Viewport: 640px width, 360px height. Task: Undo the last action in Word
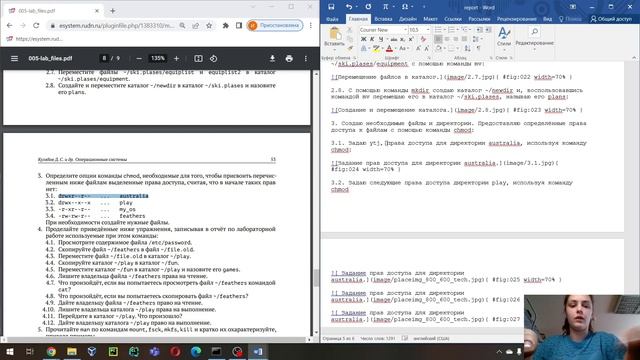pos(349,7)
